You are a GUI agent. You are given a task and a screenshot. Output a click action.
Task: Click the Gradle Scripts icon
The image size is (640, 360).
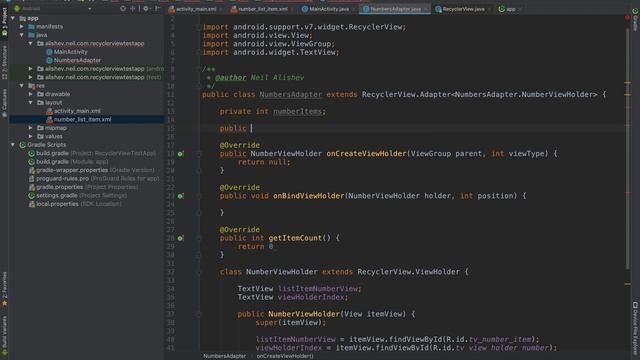22,145
